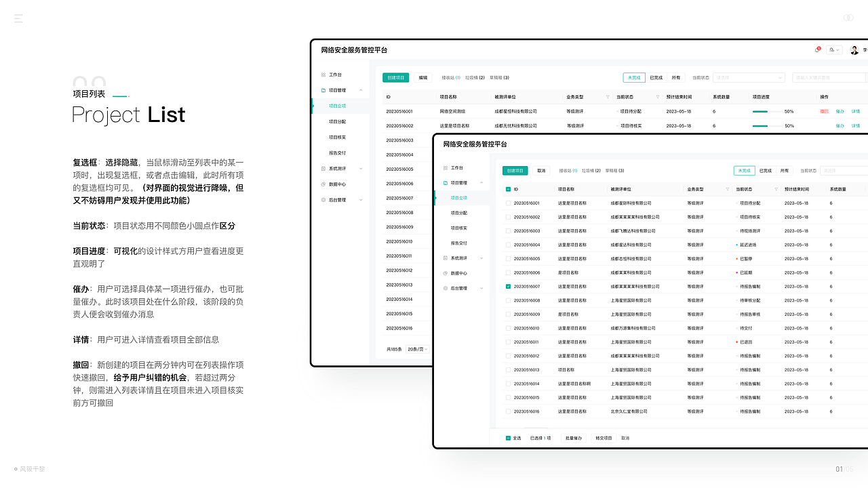Screen dimensions: 868x488
Task: Switch to 所有 tab in front window
Action: (x=785, y=171)
